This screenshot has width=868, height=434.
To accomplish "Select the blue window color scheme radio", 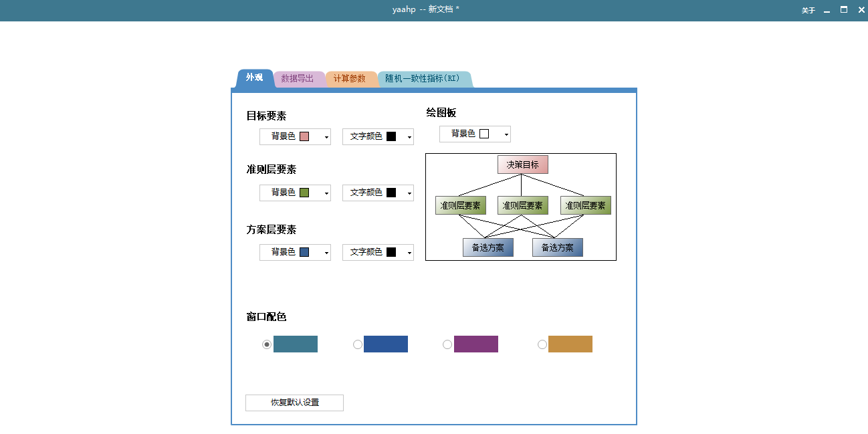I will (x=358, y=344).
